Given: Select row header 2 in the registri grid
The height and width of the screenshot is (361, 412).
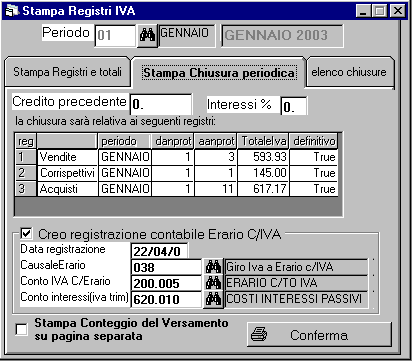Looking at the screenshot, I should 26,173.
